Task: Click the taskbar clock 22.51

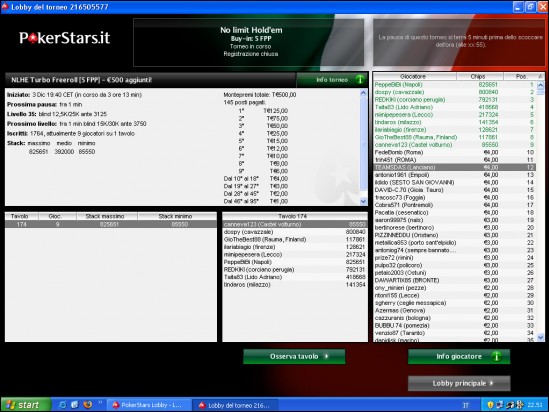Action: (535, 405)
